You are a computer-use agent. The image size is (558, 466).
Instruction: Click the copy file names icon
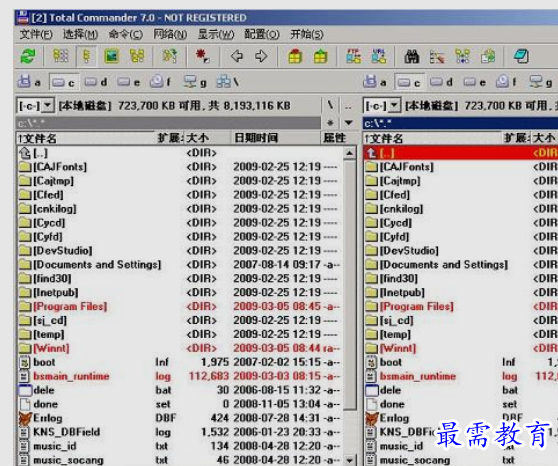tap(488, 57)
